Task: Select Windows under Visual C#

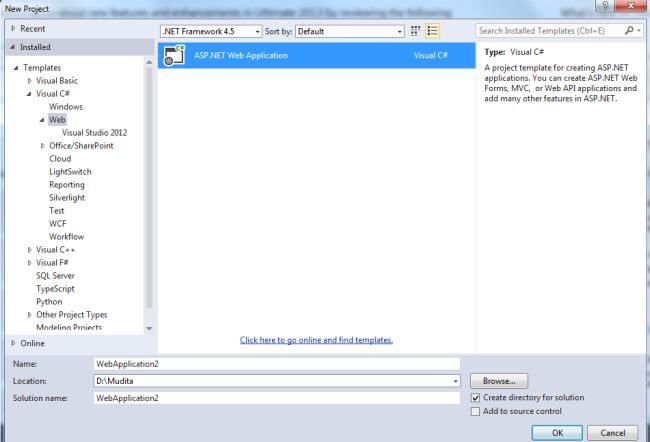Action: pyautogui.click(x=66, y=107)
